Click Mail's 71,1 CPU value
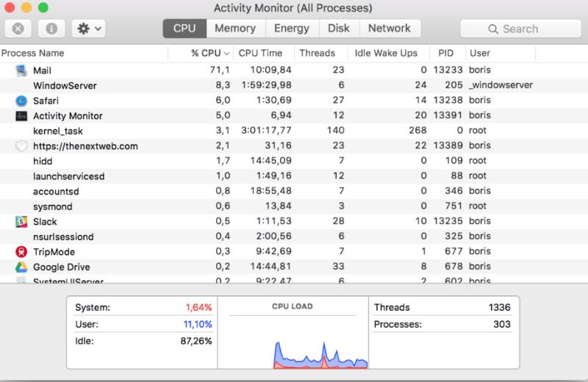 220,70
